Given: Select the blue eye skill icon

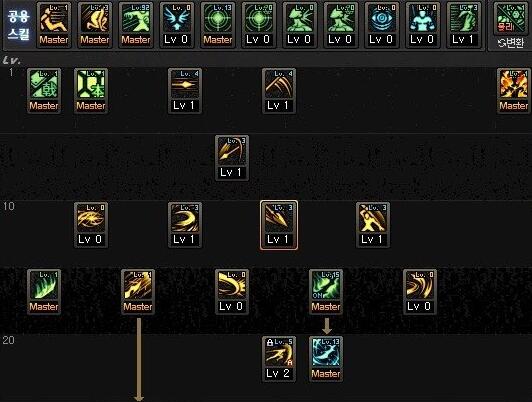Looking at the screenshot, I should coord(381,25).
